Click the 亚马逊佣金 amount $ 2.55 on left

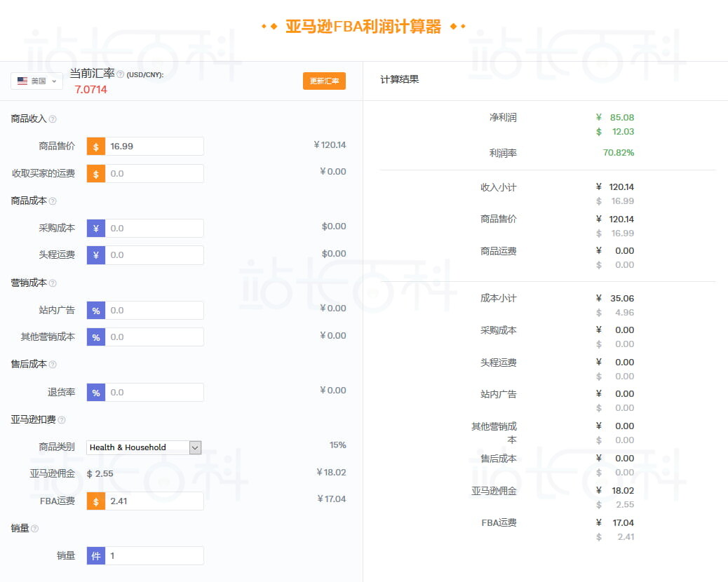click(100, 474)
